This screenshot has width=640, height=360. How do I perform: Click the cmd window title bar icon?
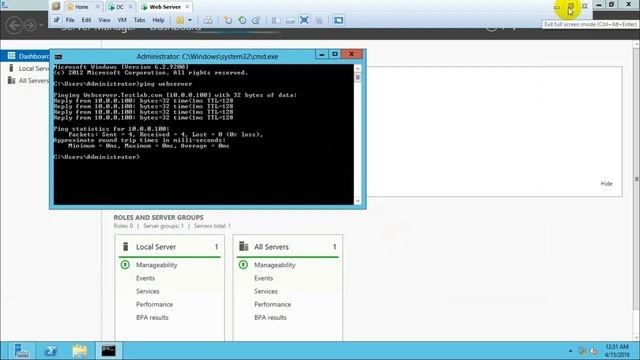(x=58, y=57)
